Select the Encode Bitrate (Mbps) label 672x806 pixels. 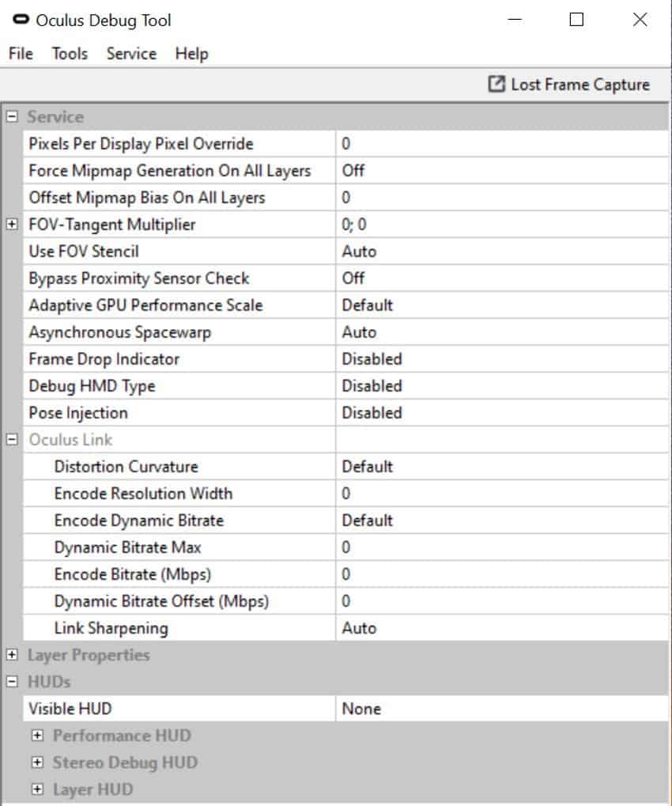tap(133, 574)
